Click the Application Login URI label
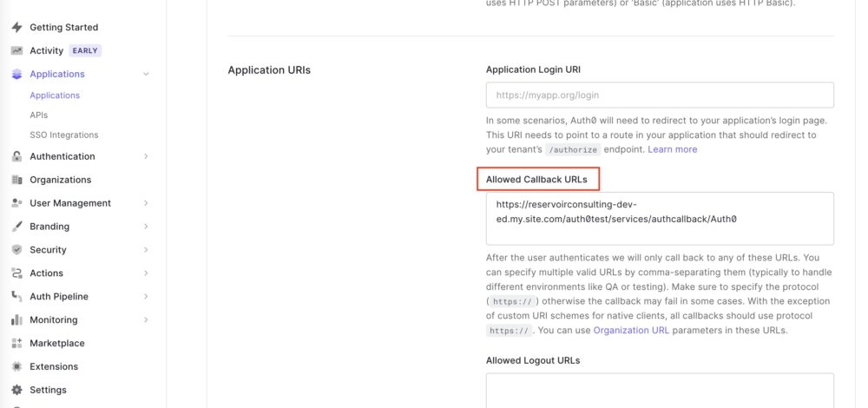Image resolution: width=868 pixels, height=408 pixels. (x=533, y=69)
